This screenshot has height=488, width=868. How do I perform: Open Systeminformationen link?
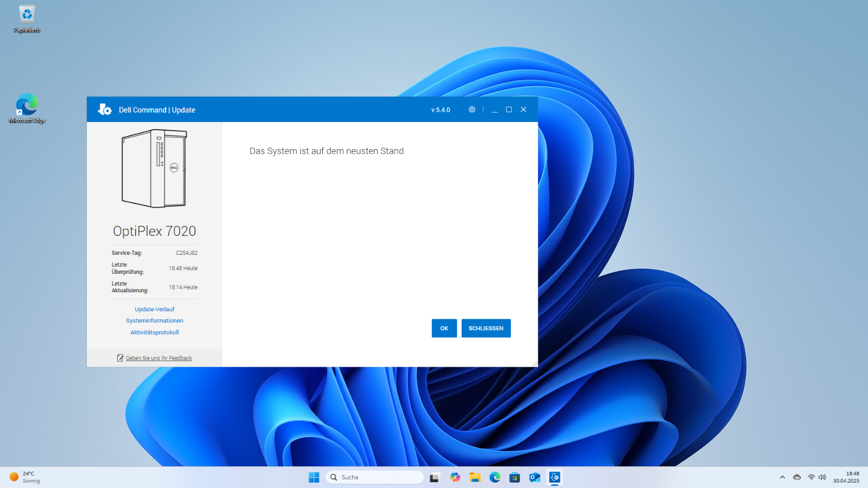click(x=155, y=320)
